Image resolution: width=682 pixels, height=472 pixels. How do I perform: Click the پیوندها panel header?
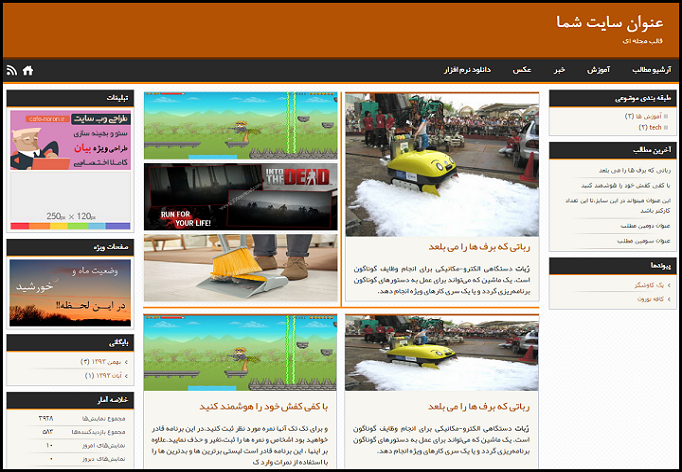tap(612, 265)
